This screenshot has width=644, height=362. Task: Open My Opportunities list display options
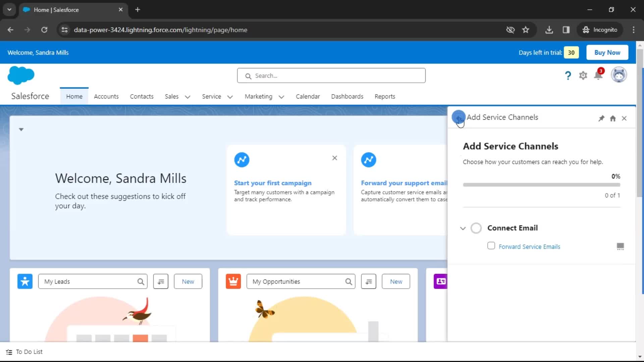(369, 282)
